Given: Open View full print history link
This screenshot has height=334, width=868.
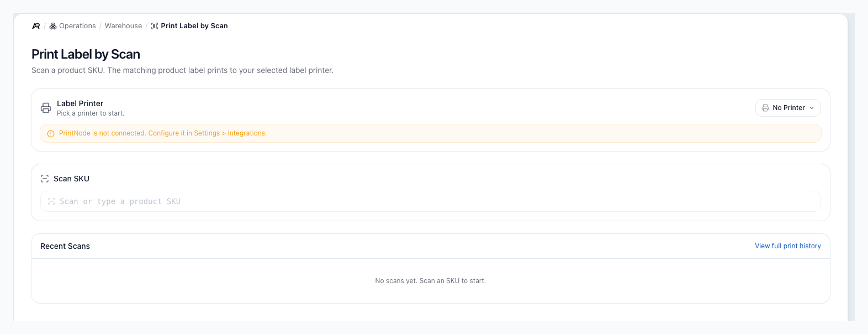Looking at the screenshot, I should [x=788, y=246].
